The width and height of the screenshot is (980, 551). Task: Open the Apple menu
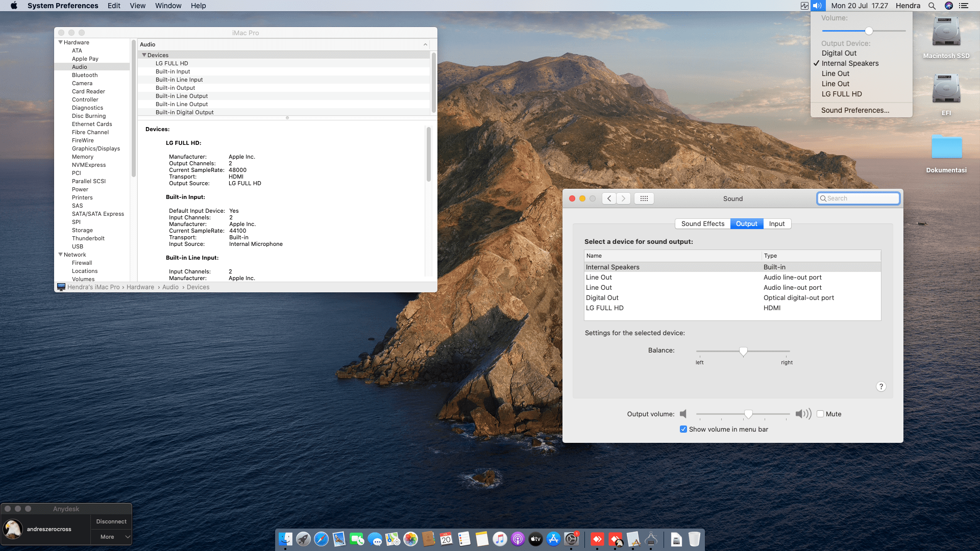(x=14, y=6)
